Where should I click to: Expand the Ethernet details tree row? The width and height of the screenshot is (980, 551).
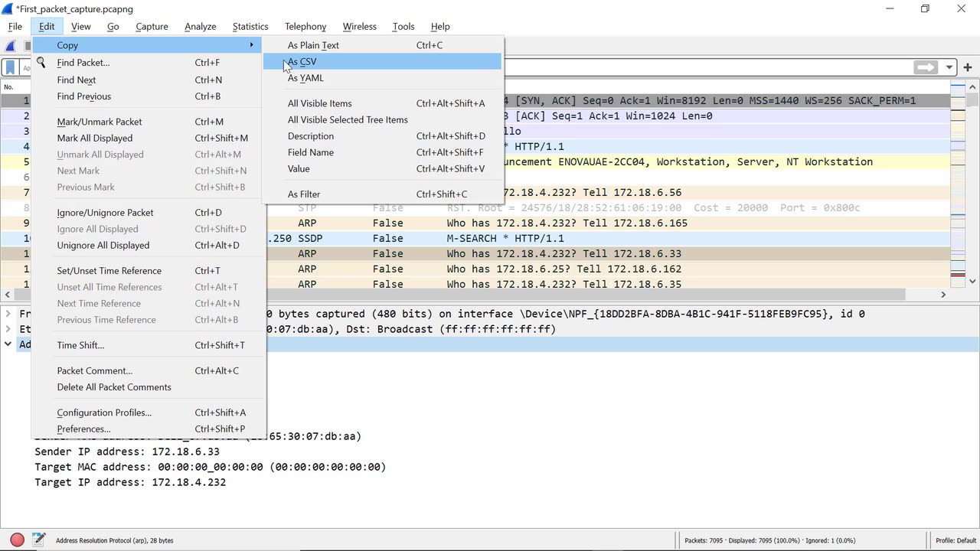click(x=8, y=329)
